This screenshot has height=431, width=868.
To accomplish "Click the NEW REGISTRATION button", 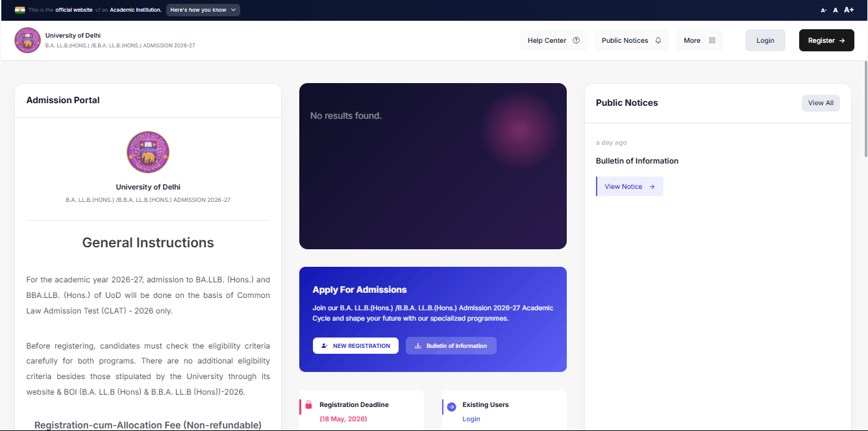I will (356, 345).
